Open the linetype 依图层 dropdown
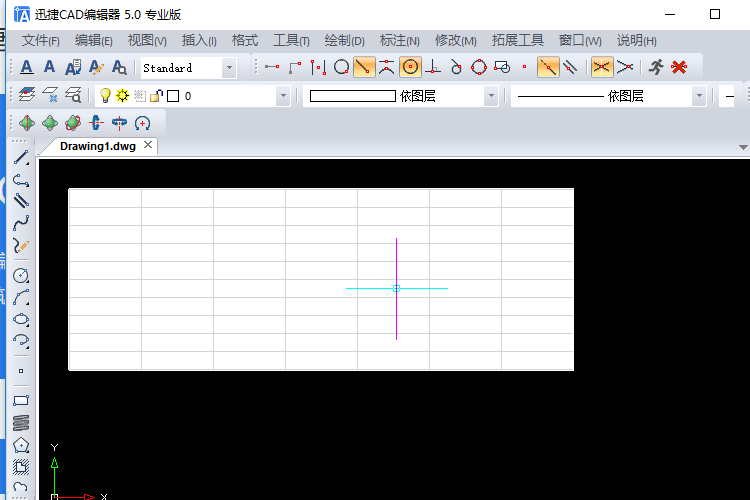The image size is (750, 500). tap(699, 96)
